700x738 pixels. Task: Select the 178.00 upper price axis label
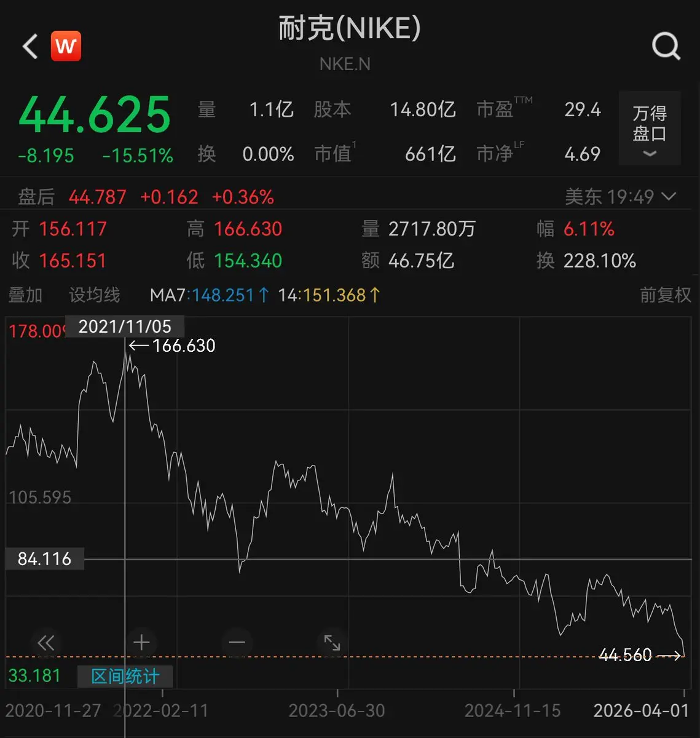click(36, 331)
